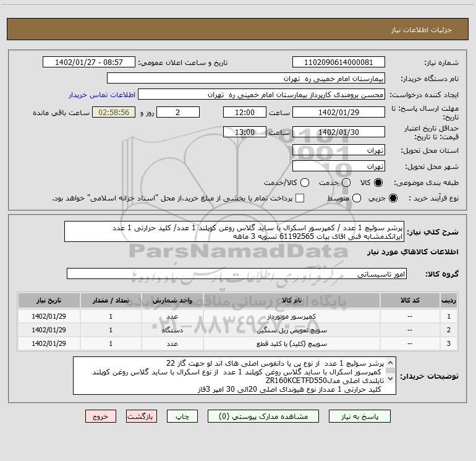Click the buyer notes scrollbar down arrow
Screen dimensions: 476x461
click(391, 379)
